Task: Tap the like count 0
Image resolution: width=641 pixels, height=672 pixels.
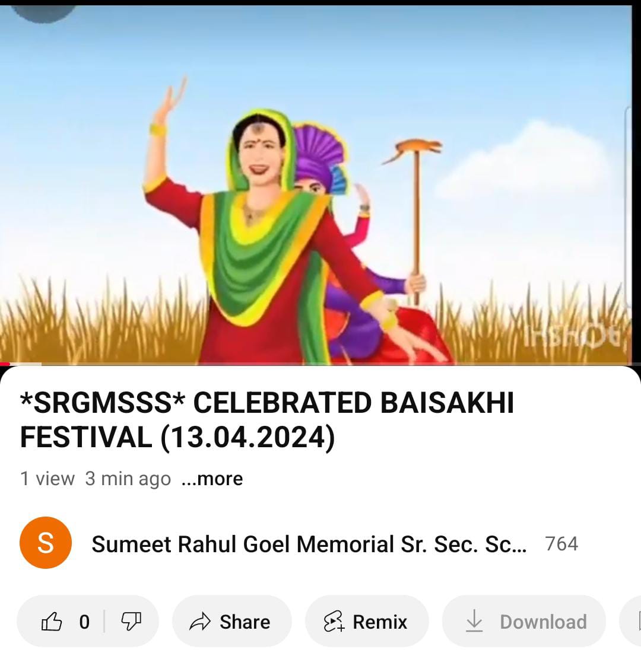Action: point(84,622)
